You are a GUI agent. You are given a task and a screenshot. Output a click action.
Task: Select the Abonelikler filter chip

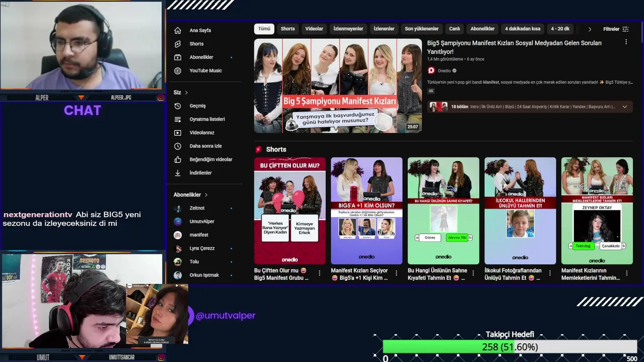point(482,29)
